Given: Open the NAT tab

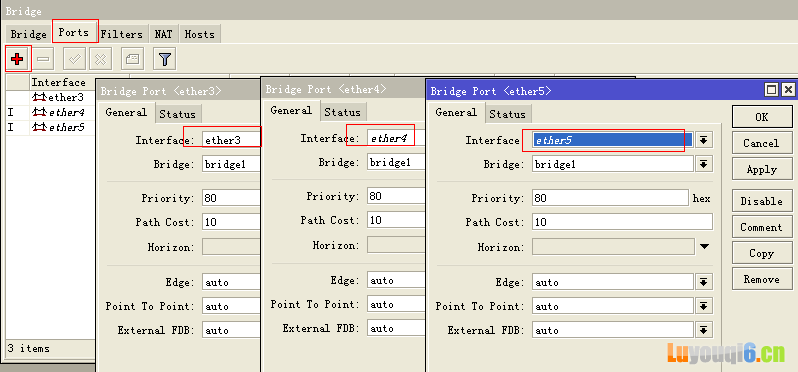Looking at the screenshot, I should 163,34.
